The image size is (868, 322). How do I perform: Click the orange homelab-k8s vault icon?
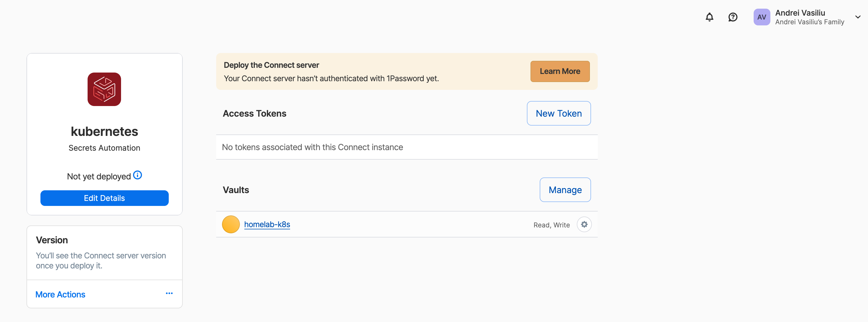(231, 225)
